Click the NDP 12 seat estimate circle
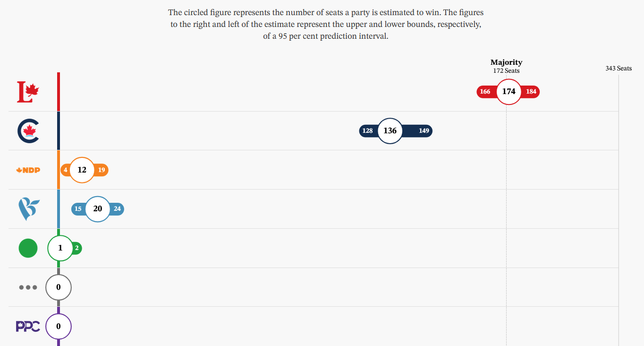This screenshot has height=346, width=644. pyautogui.click(x=82, y=170)
